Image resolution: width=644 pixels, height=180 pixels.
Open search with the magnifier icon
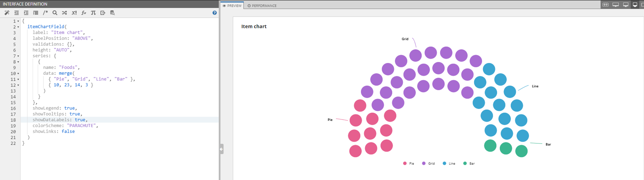point(55,13)
